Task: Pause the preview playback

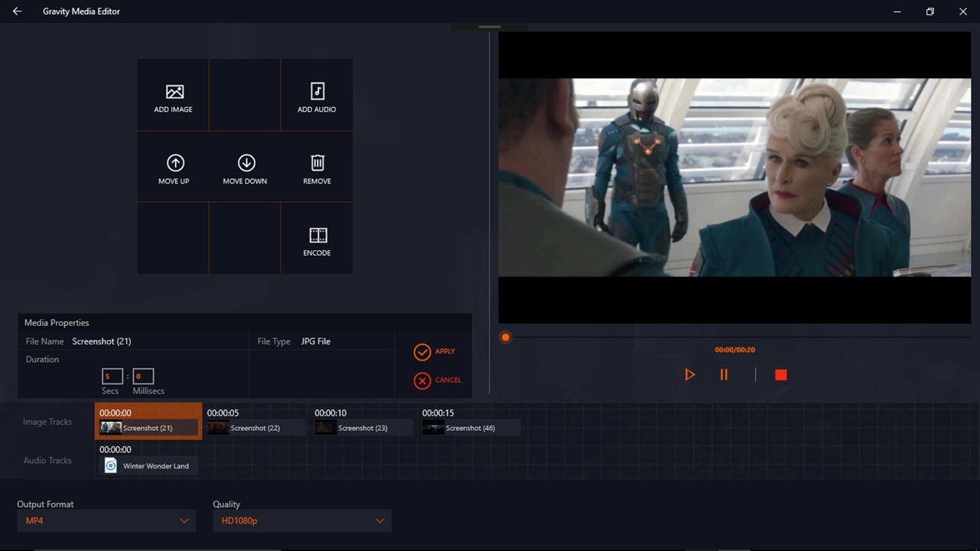Action: [724, 375]
